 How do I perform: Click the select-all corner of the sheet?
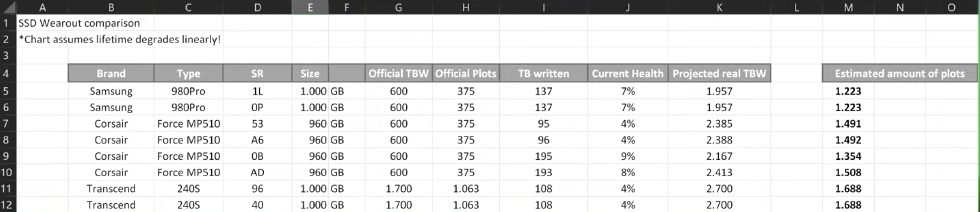click(8, 7)
